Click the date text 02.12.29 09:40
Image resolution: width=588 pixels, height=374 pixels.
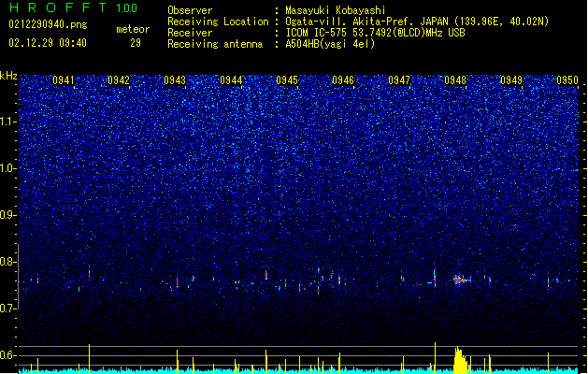point(48,43)
